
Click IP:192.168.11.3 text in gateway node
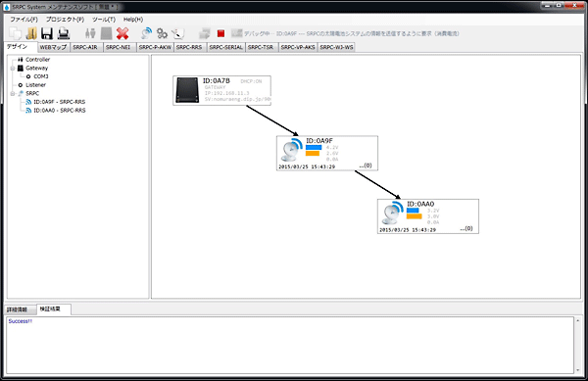(227, 93)
